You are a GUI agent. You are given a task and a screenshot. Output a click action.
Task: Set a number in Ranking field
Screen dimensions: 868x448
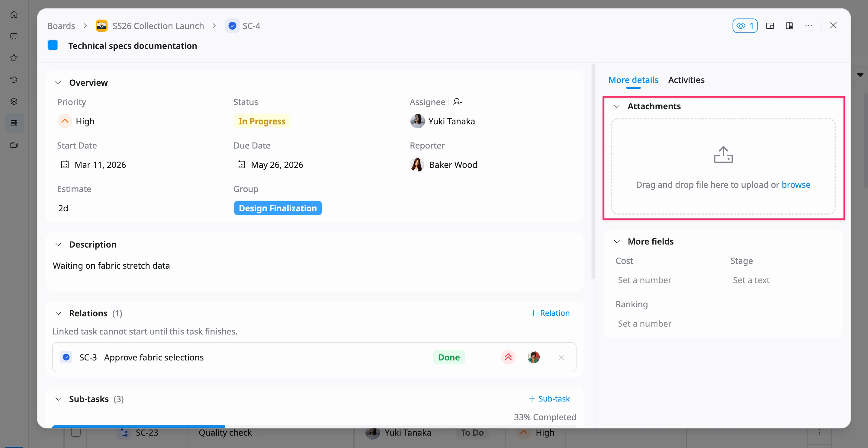coord(644,324)
